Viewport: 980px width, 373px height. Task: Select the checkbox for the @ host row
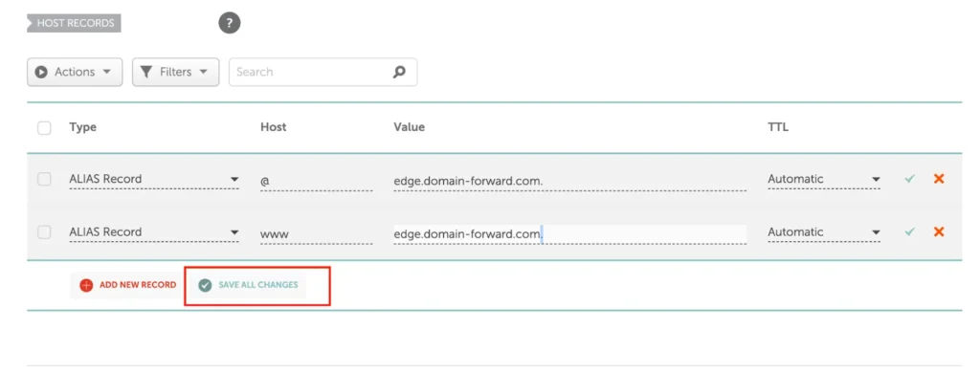click(x=44, y=179)
